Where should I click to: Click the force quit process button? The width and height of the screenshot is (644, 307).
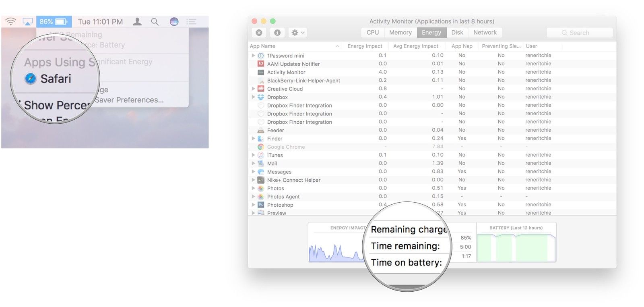259,33
